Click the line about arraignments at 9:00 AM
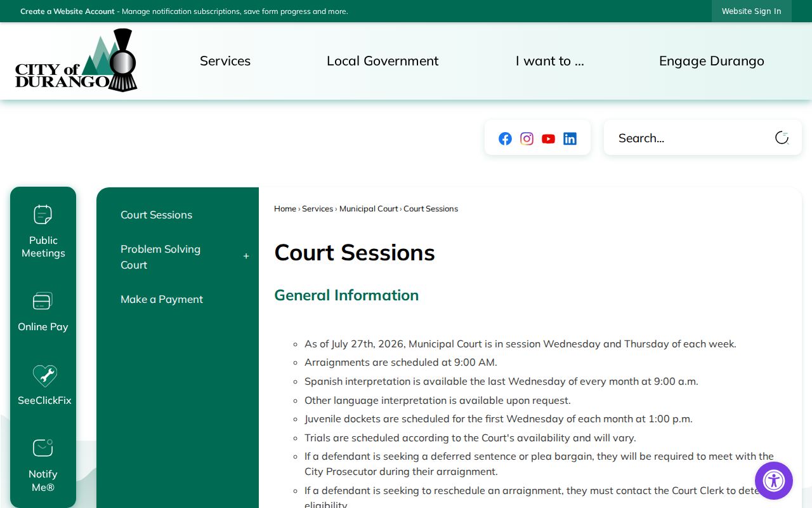The height and width of the screenshot is (508, 812). pos(401,363)
